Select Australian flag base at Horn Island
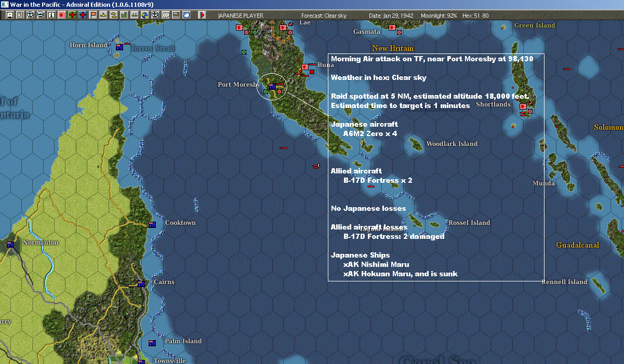This screenshot has width=624, height=364. pyautogui.click(x=119, y=47)
